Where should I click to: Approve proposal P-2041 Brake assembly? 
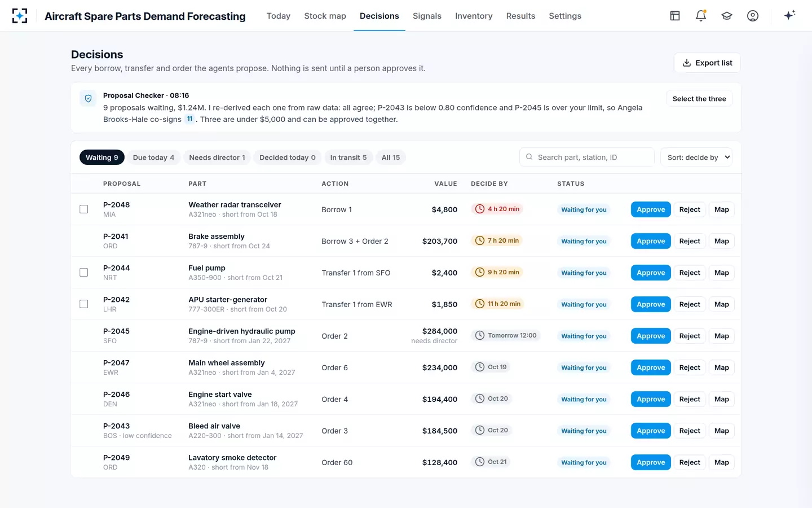tap(651, 241)
